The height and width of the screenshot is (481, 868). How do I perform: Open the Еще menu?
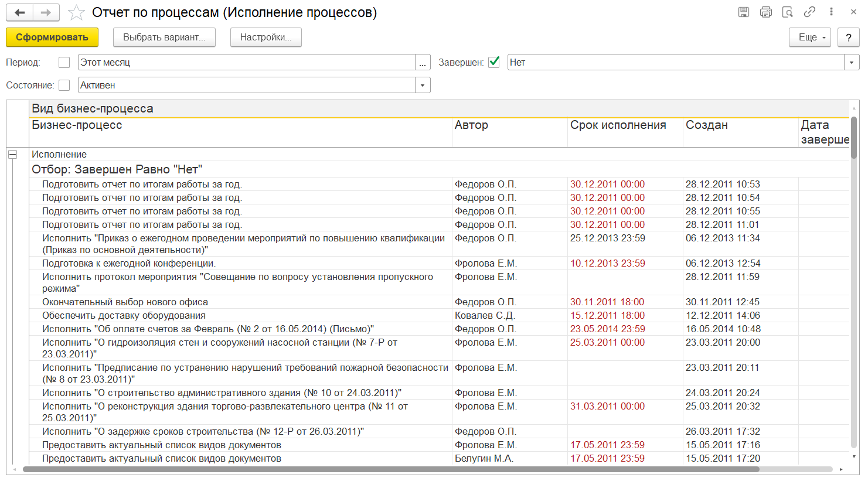coord(809,37)
